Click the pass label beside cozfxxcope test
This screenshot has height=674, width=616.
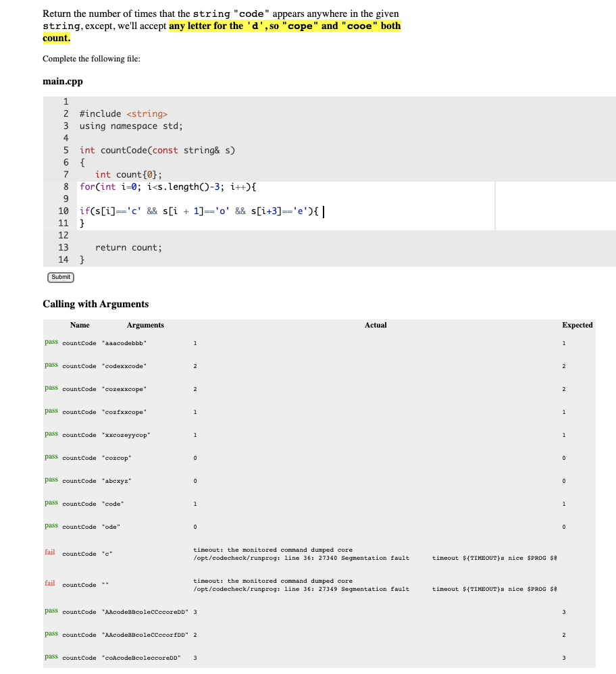51,411
